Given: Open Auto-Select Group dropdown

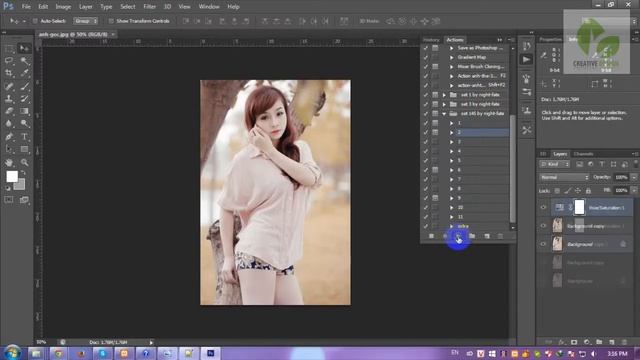Looking at the screenshot, I should 85,21.
